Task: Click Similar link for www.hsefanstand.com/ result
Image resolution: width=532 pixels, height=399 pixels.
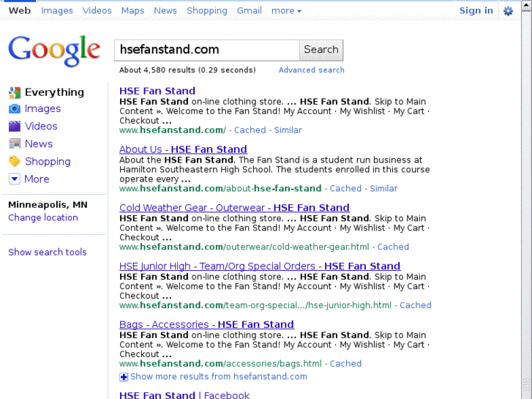Action: pos(288,130)
